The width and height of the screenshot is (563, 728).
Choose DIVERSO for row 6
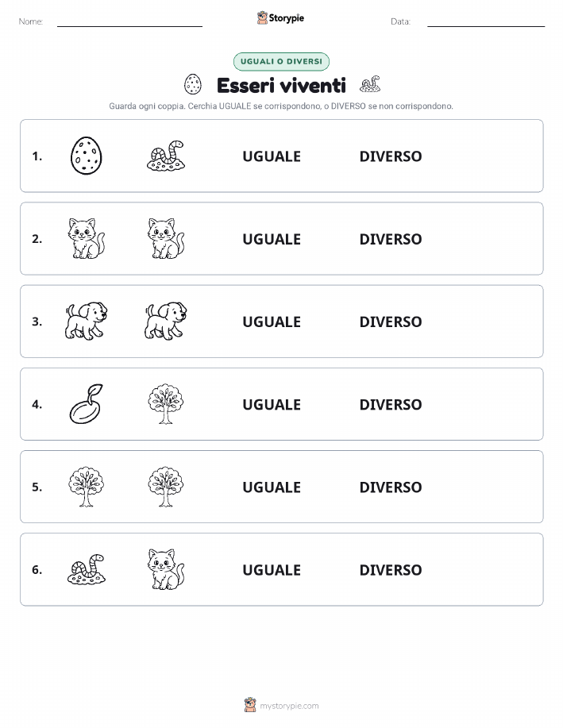[391, 570]
